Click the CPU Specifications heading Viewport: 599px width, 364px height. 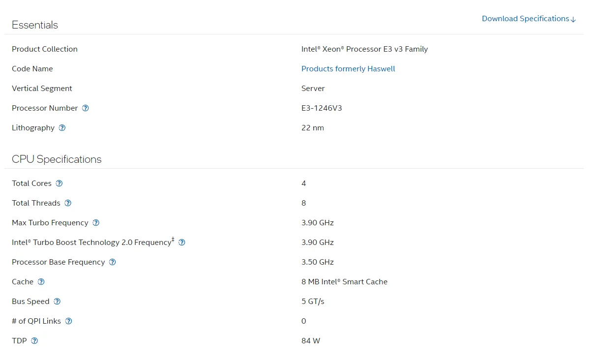pyautogui.click(x=57, y=159)
